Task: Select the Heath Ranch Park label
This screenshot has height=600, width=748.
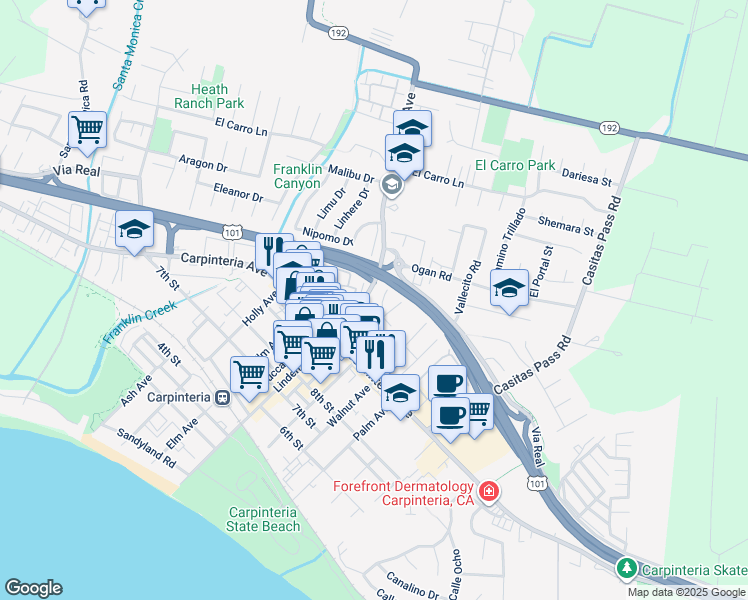Action: (209, 96)
